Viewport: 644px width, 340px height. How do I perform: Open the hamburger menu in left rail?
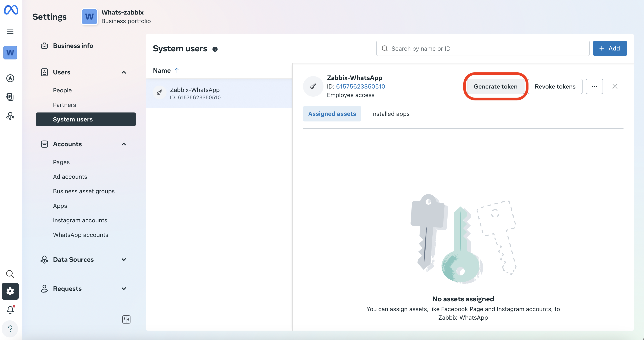10,31
